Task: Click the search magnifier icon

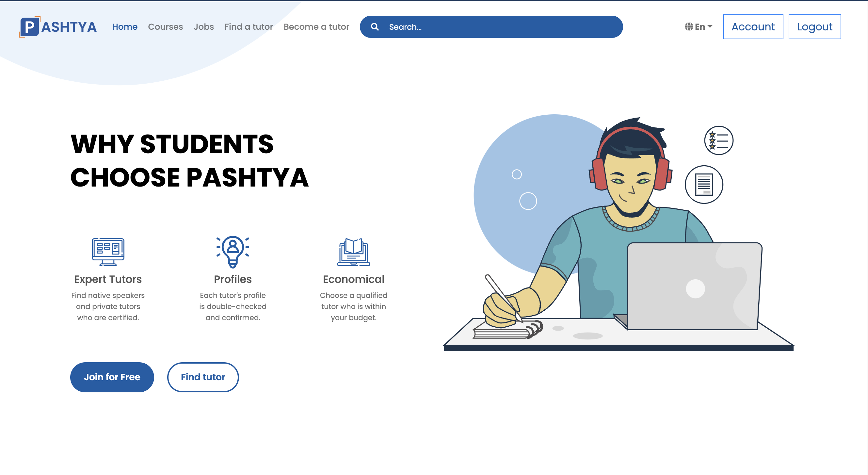Action: tap(375, 27)
